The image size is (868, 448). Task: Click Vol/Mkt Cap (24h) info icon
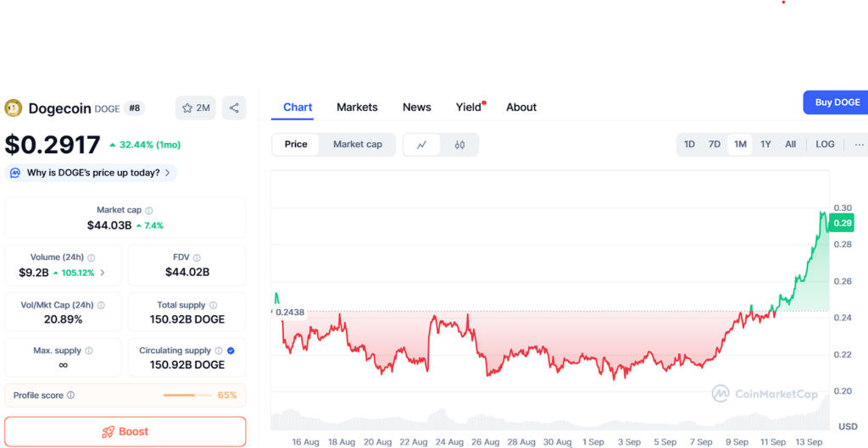pos(102,306)
